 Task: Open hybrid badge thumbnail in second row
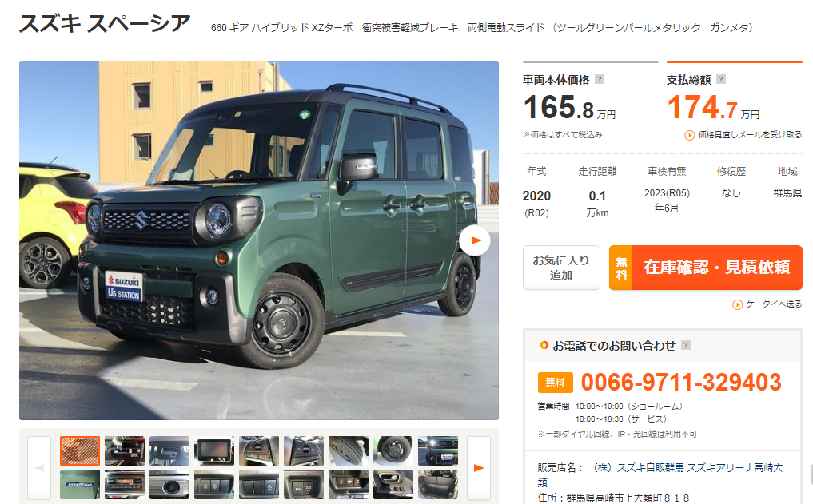click(x=80, y=484)
